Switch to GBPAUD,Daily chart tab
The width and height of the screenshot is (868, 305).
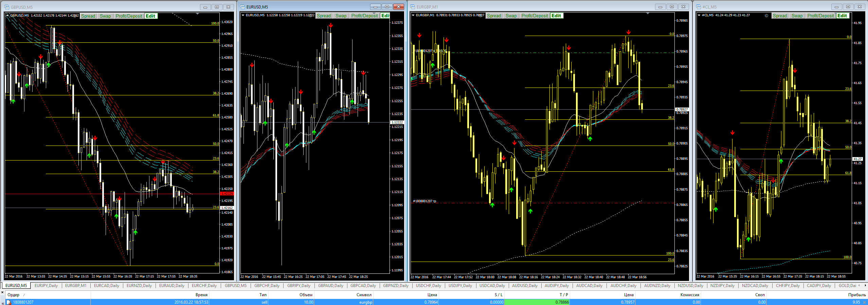[x=331, y=285]
